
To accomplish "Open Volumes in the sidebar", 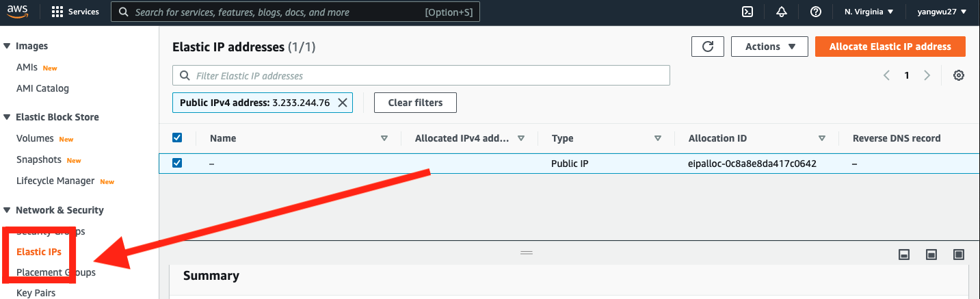I will click(x=35, y=138).
